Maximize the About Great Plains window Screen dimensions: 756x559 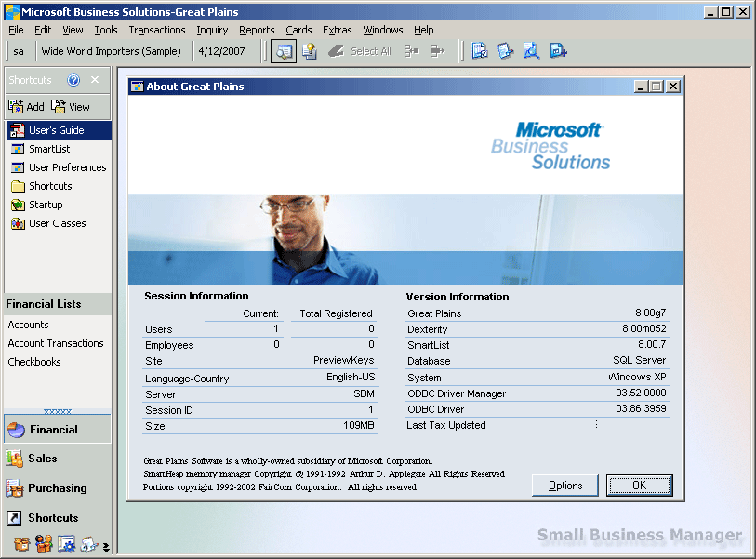[x=657, y=87]
